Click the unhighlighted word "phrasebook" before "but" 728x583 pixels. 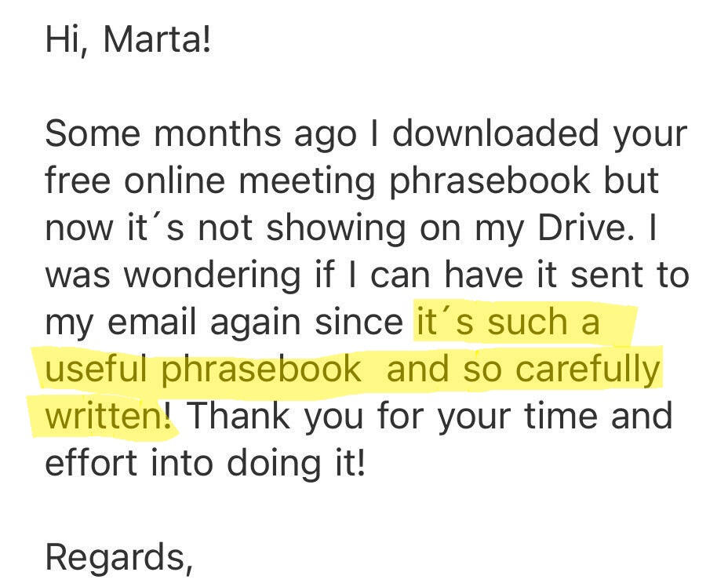[x=491, y=181]
